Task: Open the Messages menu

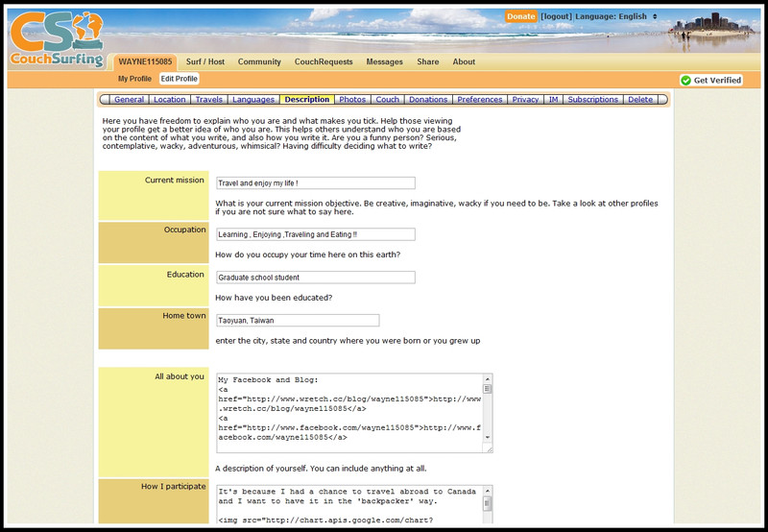Action: (385, 61)
